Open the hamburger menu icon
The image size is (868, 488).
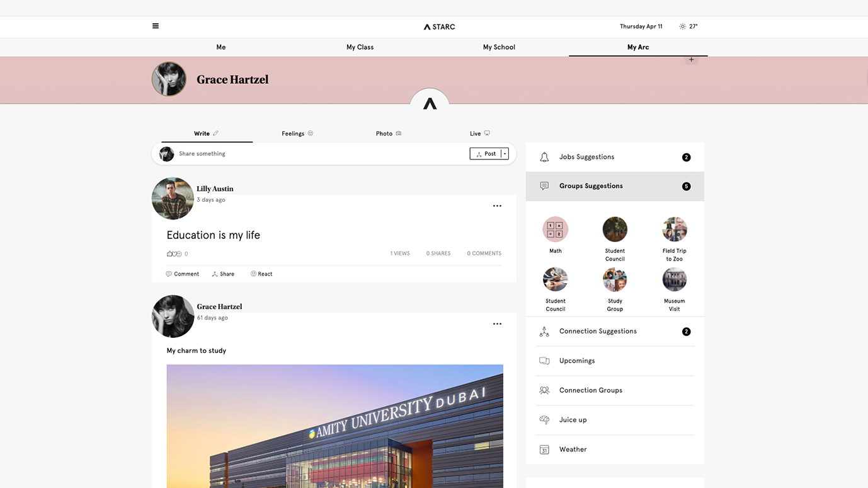click(156, 26)
